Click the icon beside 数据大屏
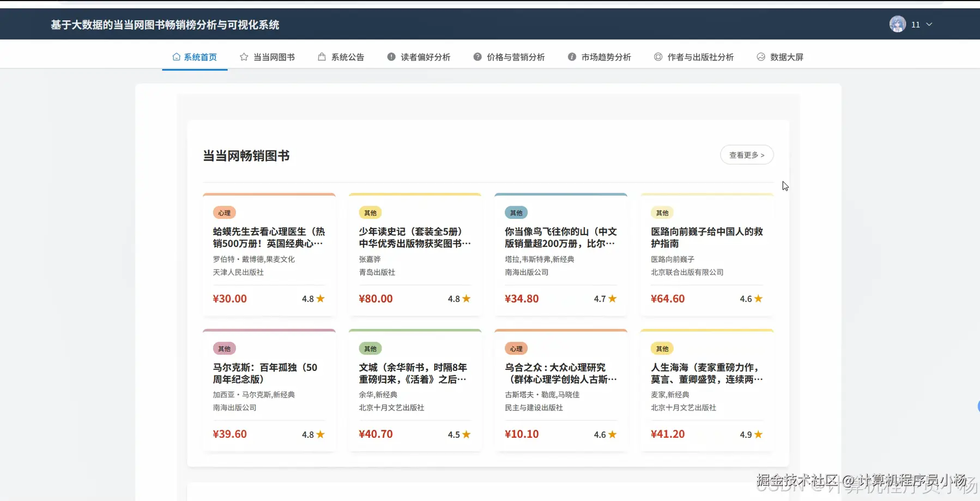This screenshot has height=501, width=980. [761, 57]
